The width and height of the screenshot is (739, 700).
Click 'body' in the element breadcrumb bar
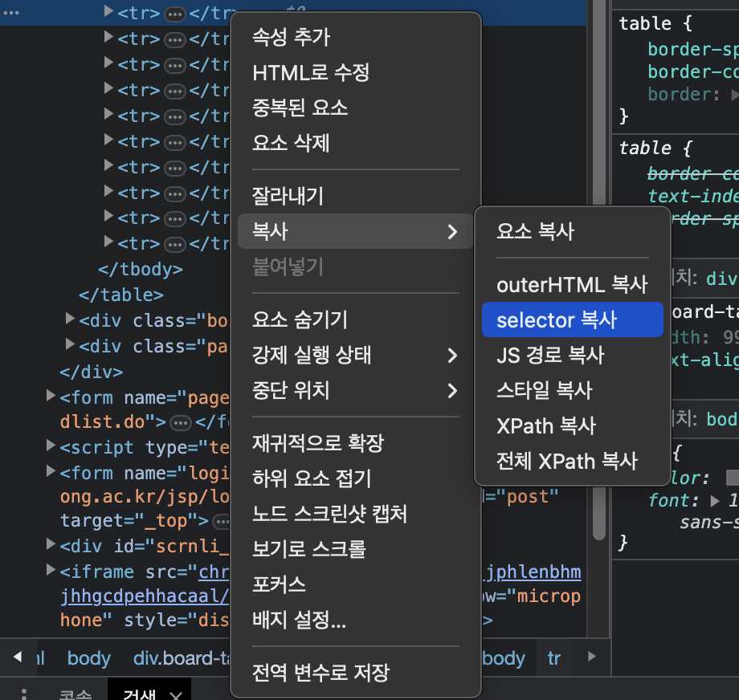pyautogui.click(x=88, y=657)
